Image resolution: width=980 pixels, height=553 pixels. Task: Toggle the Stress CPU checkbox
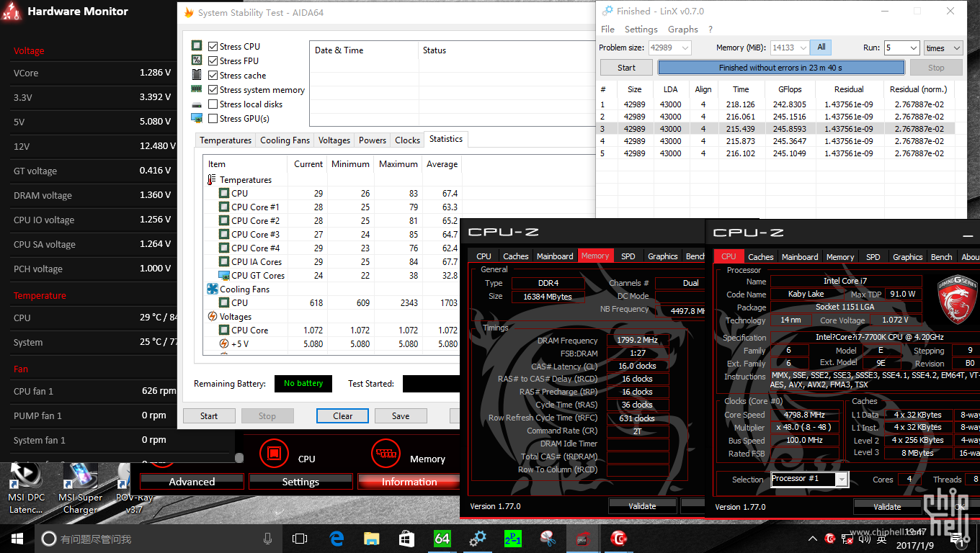pos(213,46)
